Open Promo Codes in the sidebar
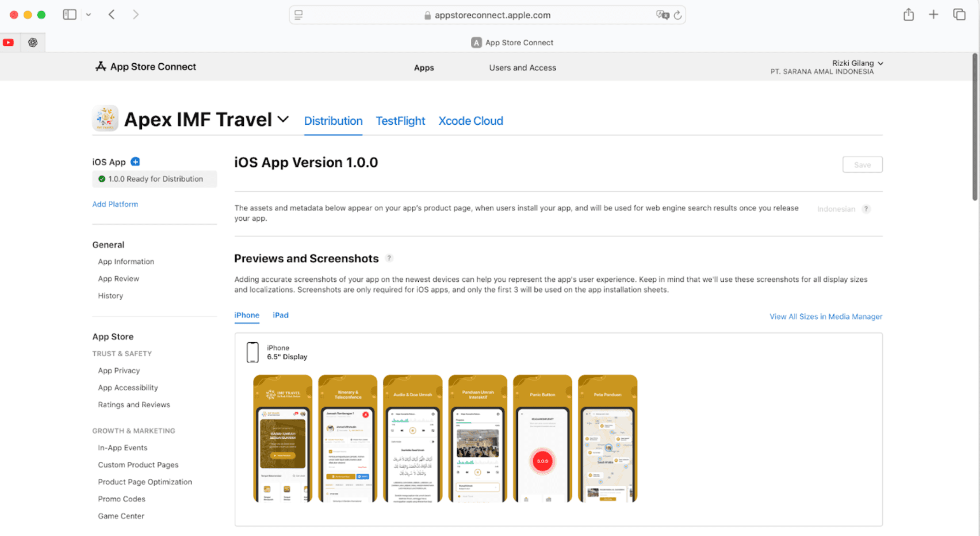The image size is (980, 536). pos(121,499)
